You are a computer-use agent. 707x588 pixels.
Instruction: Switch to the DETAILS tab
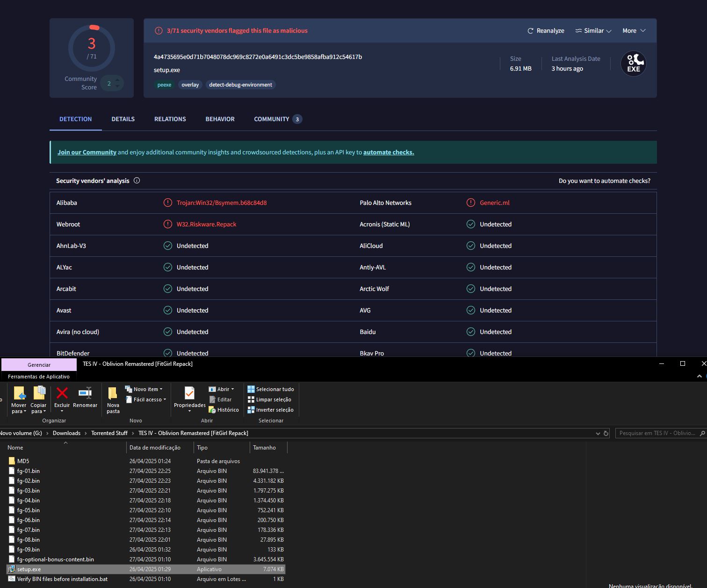pos(123,119)
